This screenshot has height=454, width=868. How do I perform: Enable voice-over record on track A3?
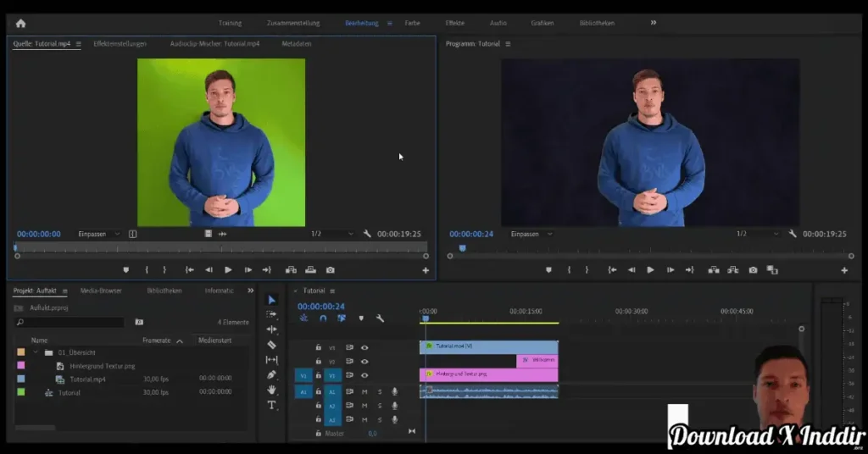395,420
